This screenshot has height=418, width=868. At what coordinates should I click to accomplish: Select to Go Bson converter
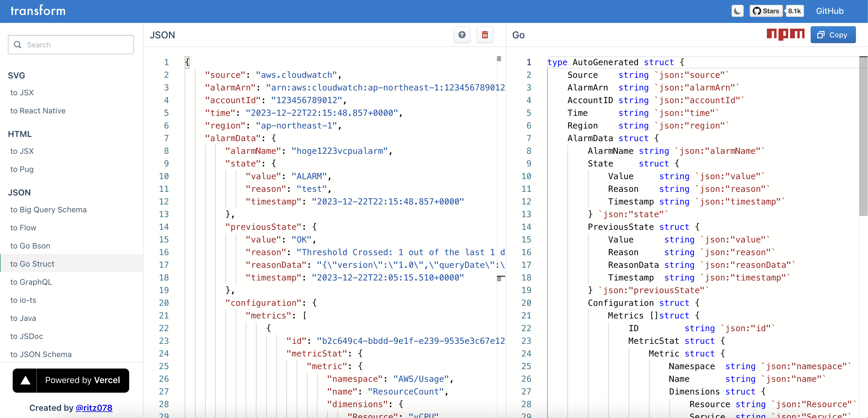[30, 246]
